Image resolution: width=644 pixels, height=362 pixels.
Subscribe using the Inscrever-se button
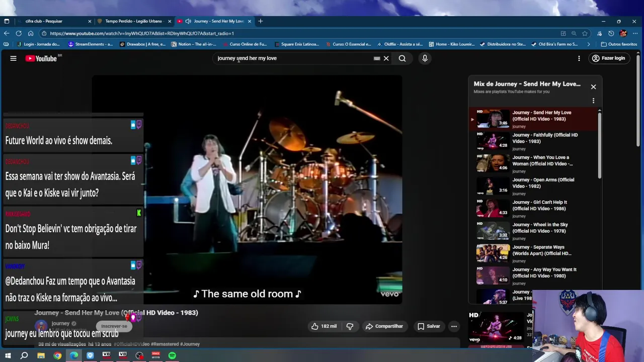pyautogui.click(x=114, y=326)
